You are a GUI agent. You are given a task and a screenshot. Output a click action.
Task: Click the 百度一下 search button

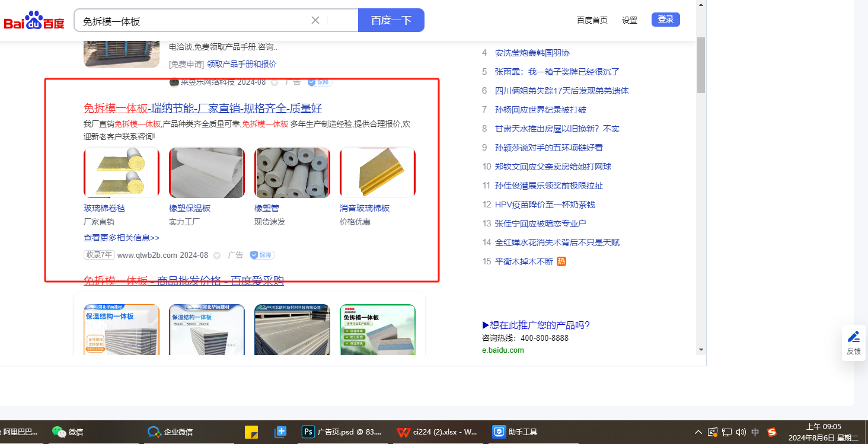click(391, 20)
